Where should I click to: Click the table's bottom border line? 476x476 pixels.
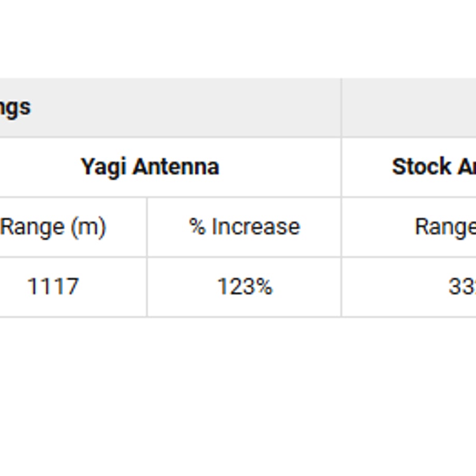click(238, 317)
